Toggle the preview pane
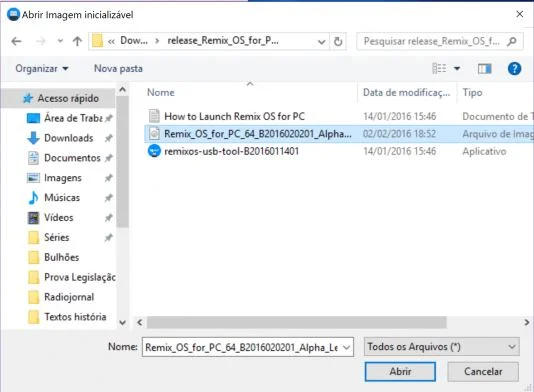Image resolution: width=534 pixels, height=392 pixels. pyautogui.click(x=484, y=69)
